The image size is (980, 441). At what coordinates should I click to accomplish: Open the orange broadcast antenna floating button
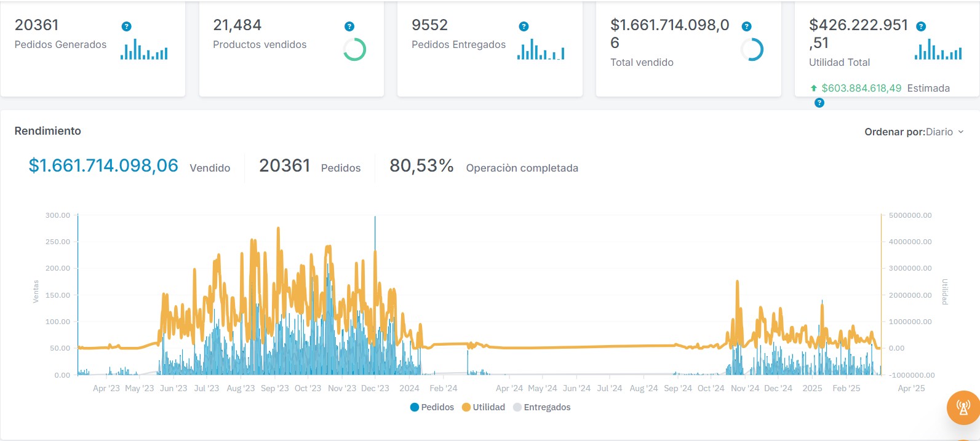click(x=963, y=407)
